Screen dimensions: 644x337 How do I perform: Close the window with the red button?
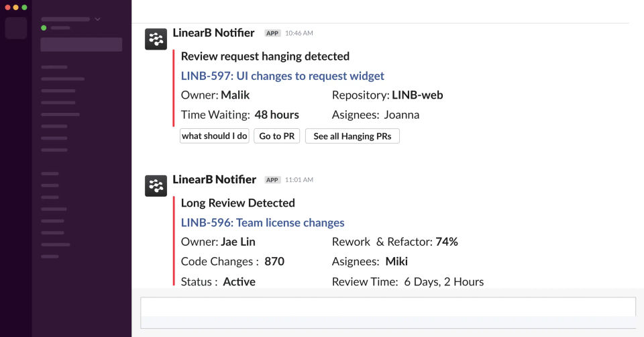click(x=7, y=7)
